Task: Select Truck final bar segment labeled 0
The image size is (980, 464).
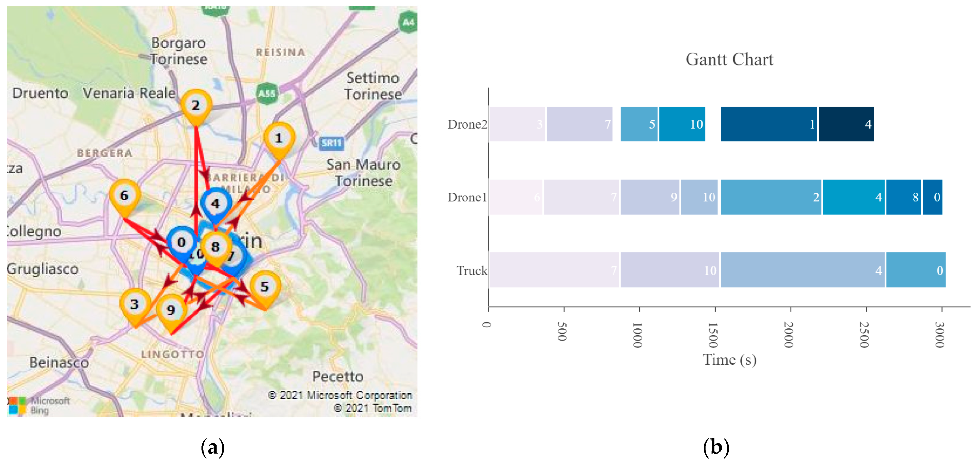Action: [x=916, y=270]
